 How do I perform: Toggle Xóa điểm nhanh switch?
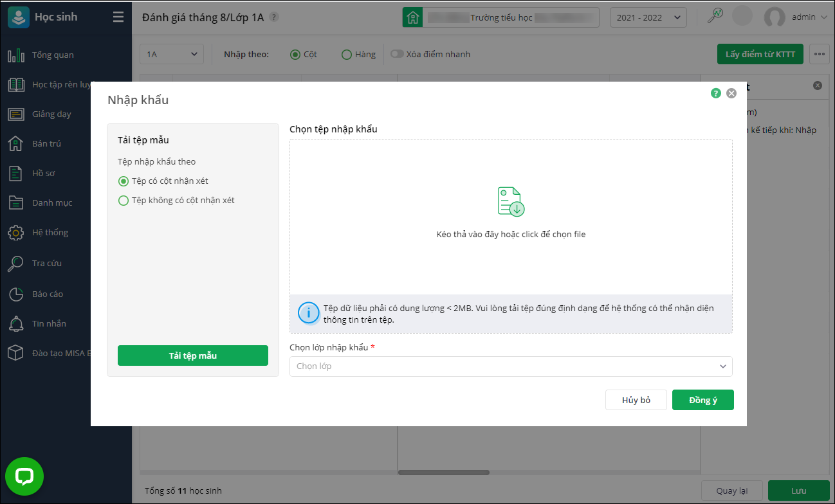click(x=397, y=55)
